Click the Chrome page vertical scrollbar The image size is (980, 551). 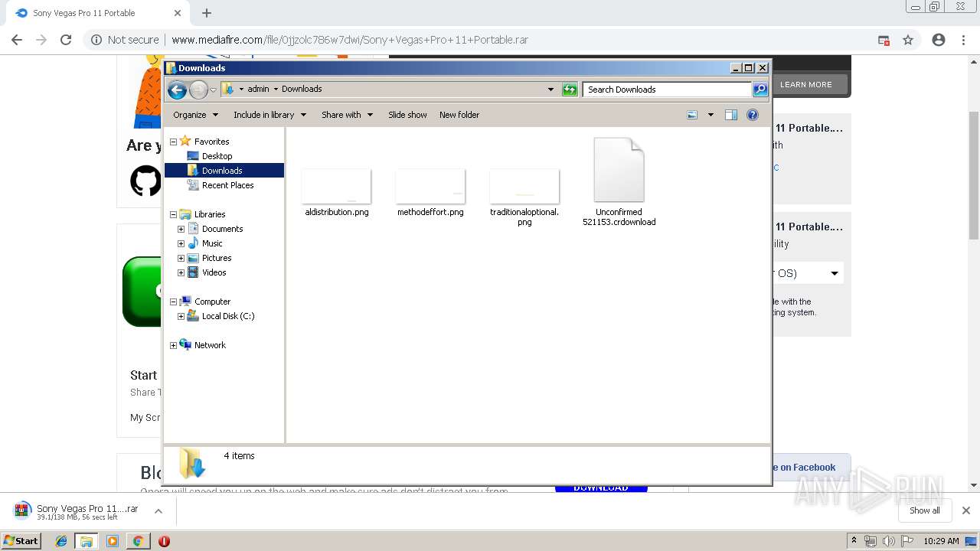(x=974, y=176)
